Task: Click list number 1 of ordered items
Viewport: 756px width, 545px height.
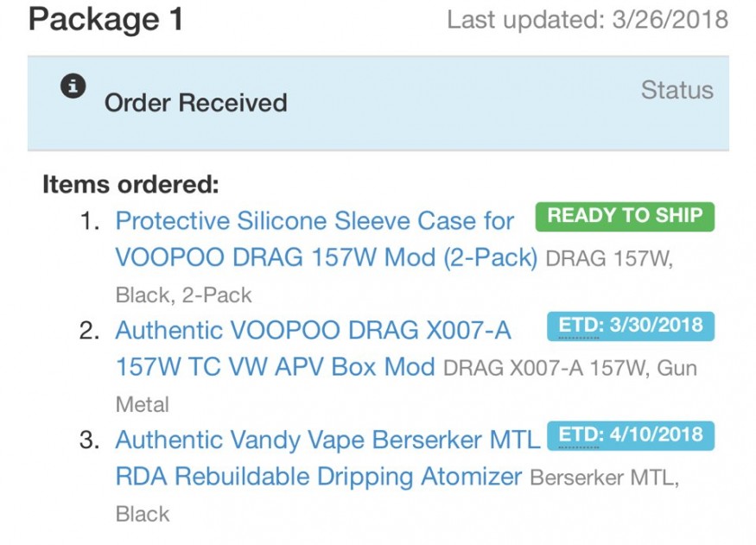Action: (90, 222)
